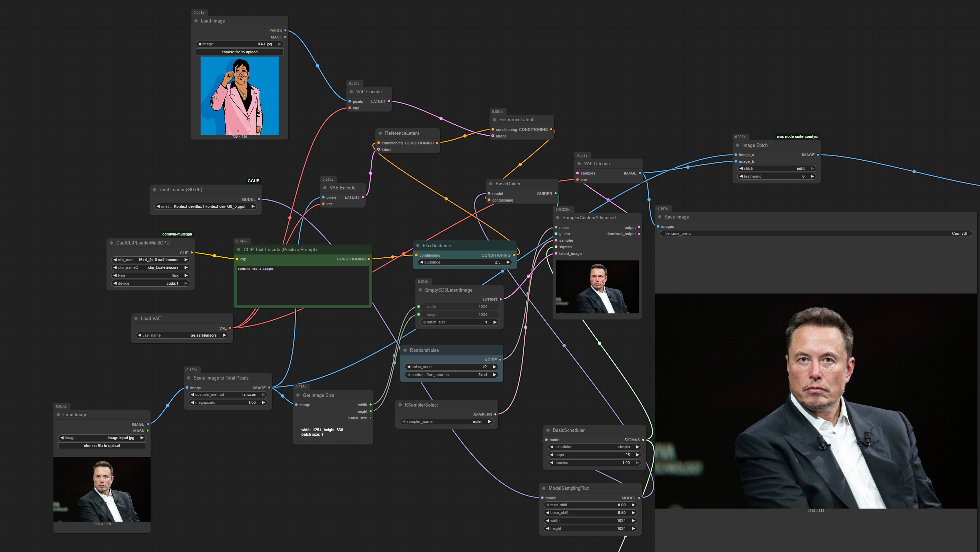Collapse the ModelSamplingFlux node via its title dot

(544, 488)
